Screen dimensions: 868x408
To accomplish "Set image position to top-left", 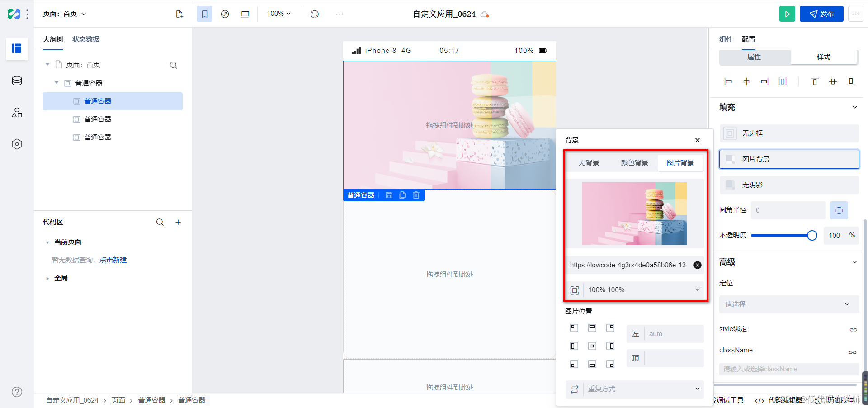I will (x=574, y=328).
